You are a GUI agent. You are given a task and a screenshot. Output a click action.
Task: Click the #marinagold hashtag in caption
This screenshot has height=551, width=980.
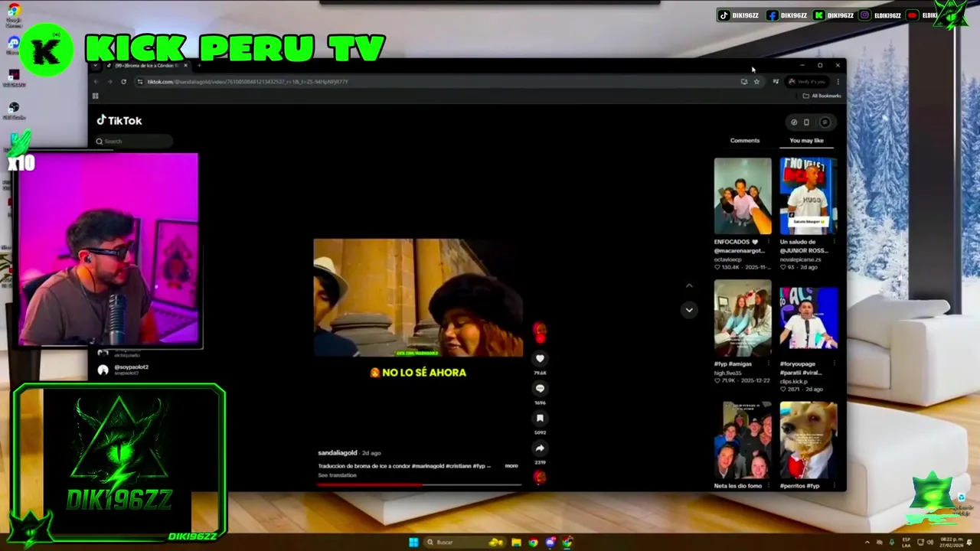(x=429, y=465)
